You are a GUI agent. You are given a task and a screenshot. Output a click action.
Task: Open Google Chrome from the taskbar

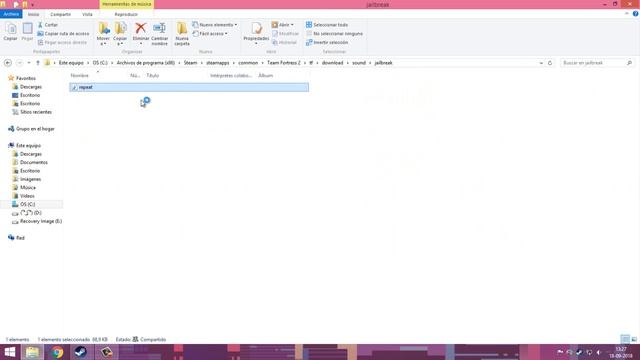click(x=57, y=352)
